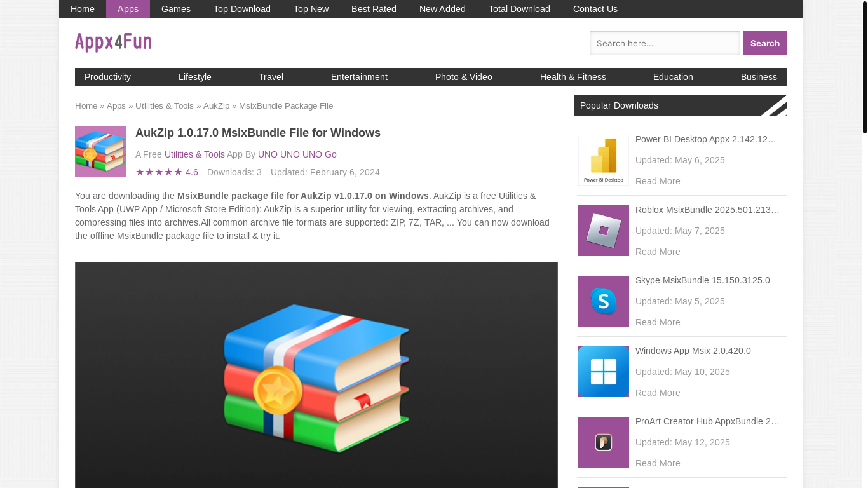Click the Apps breadcrumb link
The width and height of the screenshot is (868, 488).
pyautogui.click(x=116, y=105)
